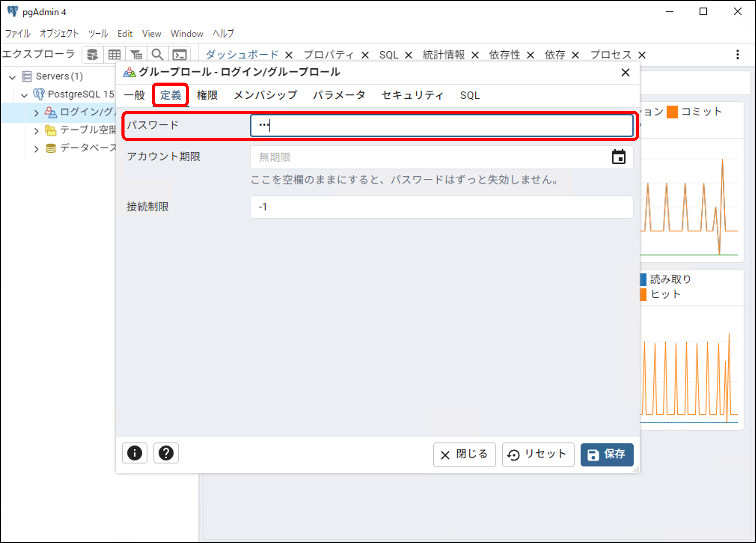Expand the データベース tree node
This screenshot has height=543, width=756.
36,149
